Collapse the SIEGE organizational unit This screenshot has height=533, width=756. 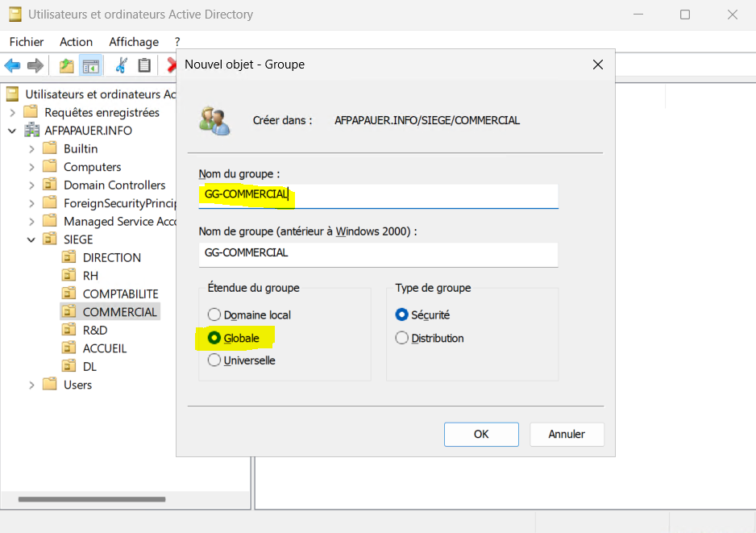click(x=32, y=239)
